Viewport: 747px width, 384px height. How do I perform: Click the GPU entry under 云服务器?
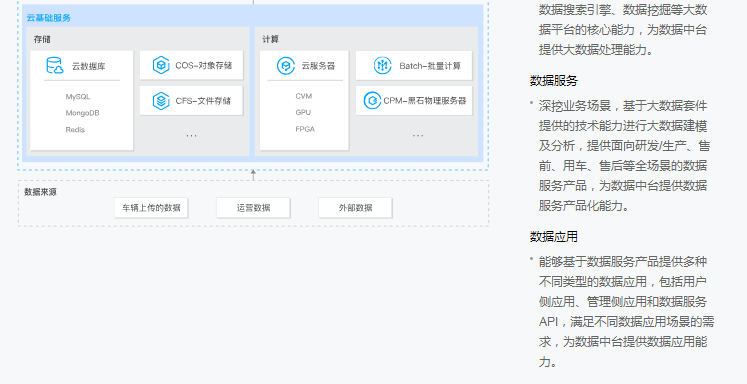[303, 112]
